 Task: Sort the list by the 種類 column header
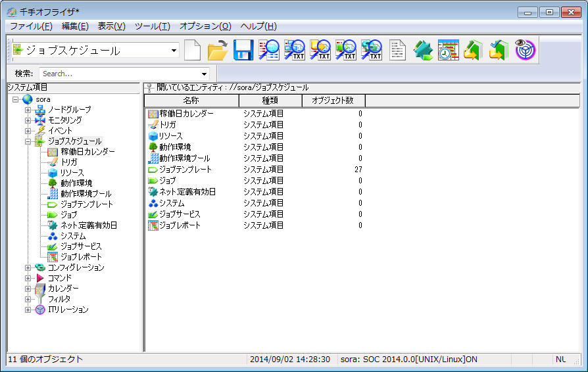pos(270,101)
